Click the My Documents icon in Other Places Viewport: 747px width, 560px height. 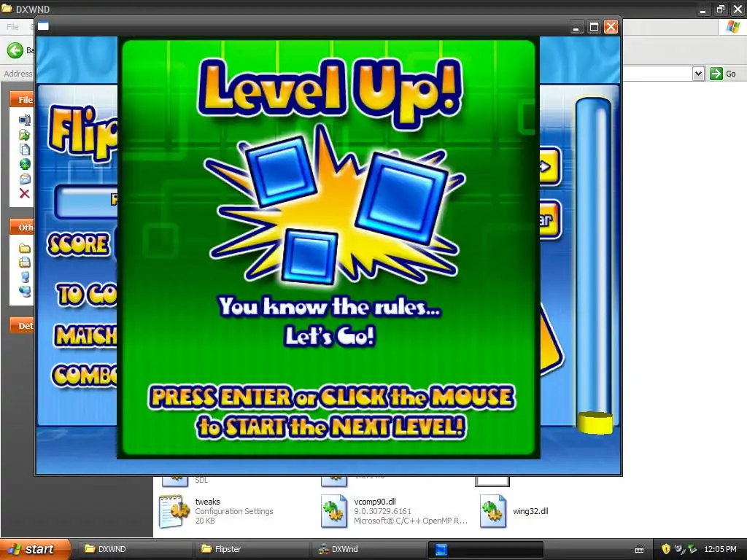(25, 262)
